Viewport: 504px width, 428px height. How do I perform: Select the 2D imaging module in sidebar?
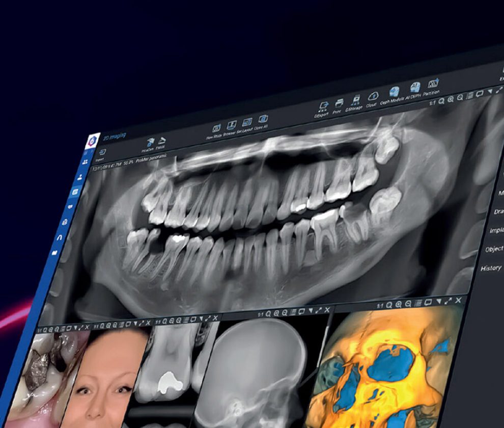75,192
